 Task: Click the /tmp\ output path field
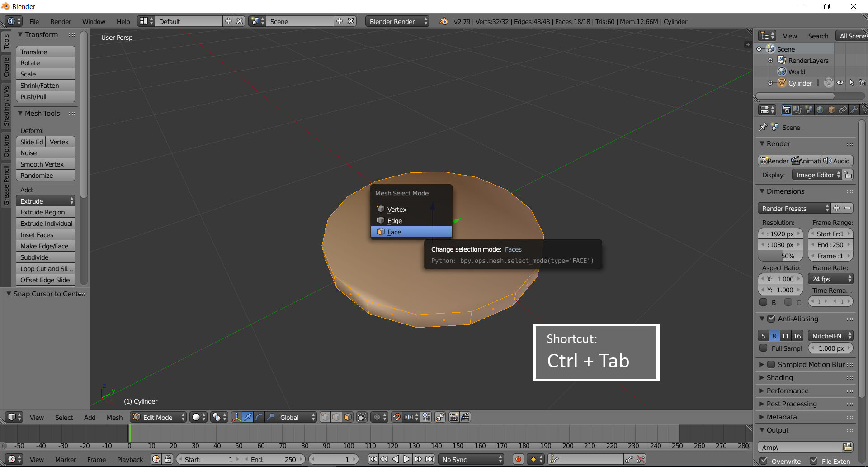coord(800,447)
